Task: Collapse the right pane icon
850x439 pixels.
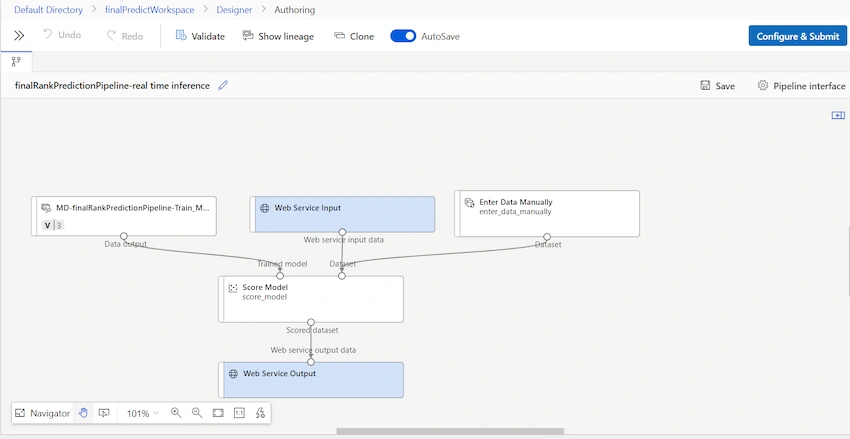Action: pyautogui.click(x=838, y=115)
